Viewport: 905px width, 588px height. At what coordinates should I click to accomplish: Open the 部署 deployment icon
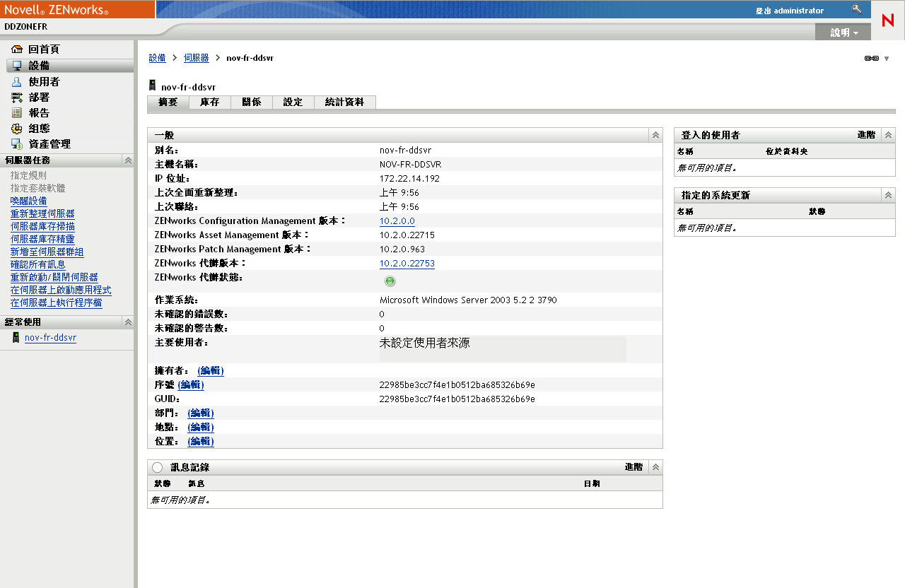(17, 98)
